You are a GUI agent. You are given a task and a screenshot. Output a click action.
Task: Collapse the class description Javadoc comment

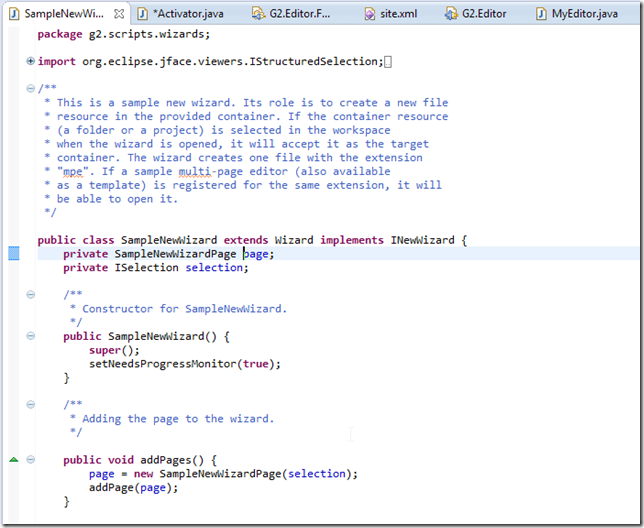[31, 88]
